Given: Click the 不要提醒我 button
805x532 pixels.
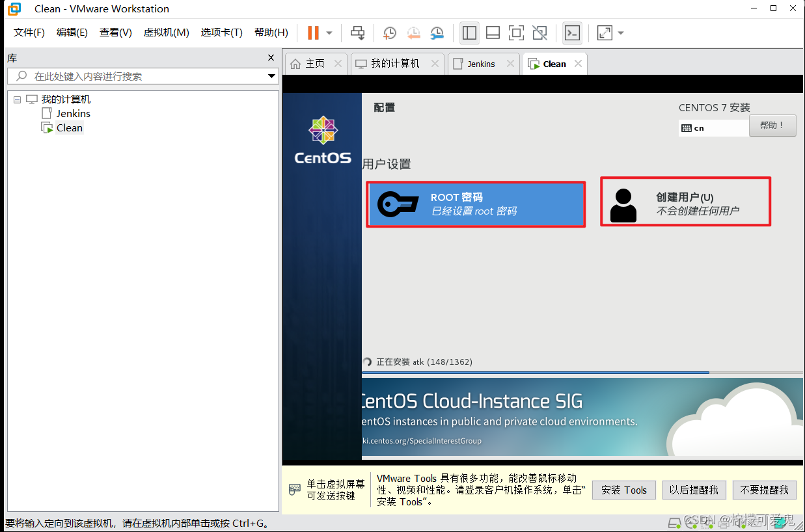Looking at the screenshot, I should (764, 490).
